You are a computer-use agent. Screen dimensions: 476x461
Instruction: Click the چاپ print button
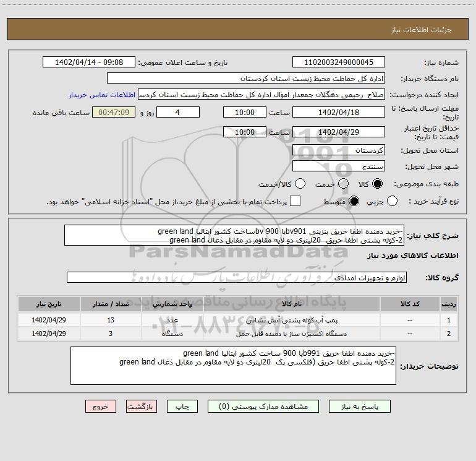pos(182,407)
